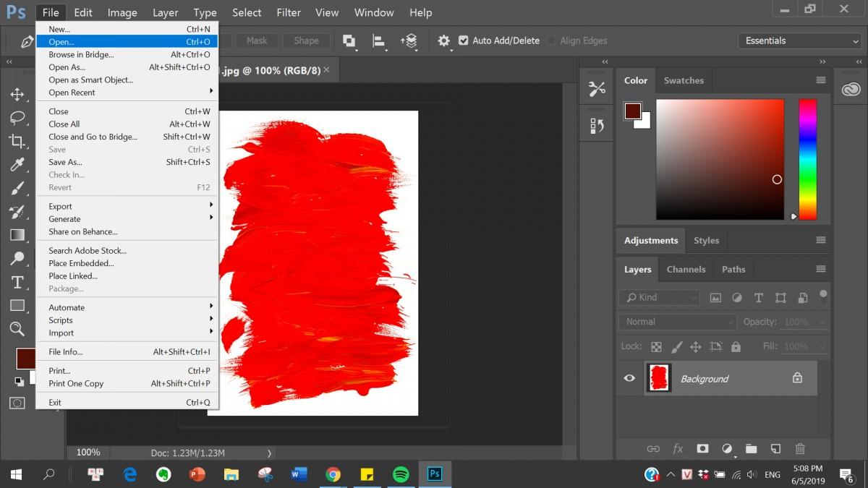Pick the Eyedropper tool

pos(17,165)
